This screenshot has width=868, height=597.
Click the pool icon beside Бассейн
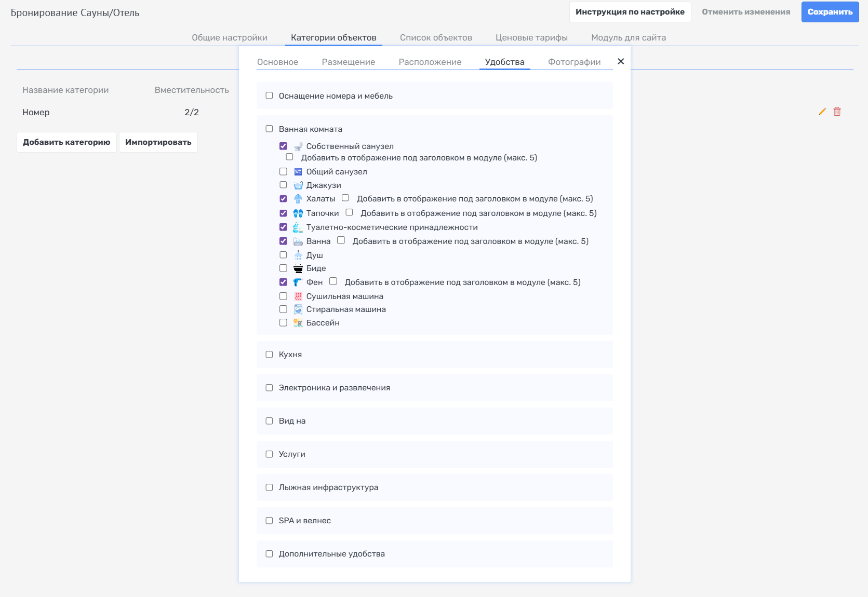298,323
